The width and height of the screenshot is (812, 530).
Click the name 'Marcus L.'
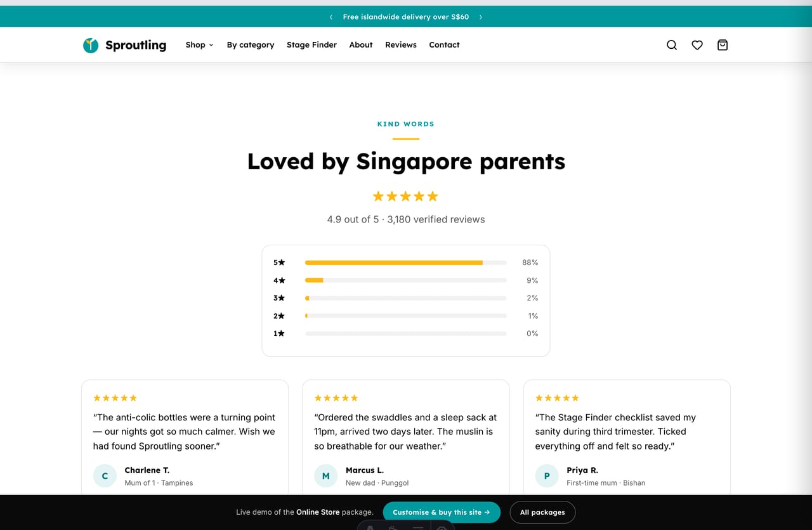click(365, 470)
